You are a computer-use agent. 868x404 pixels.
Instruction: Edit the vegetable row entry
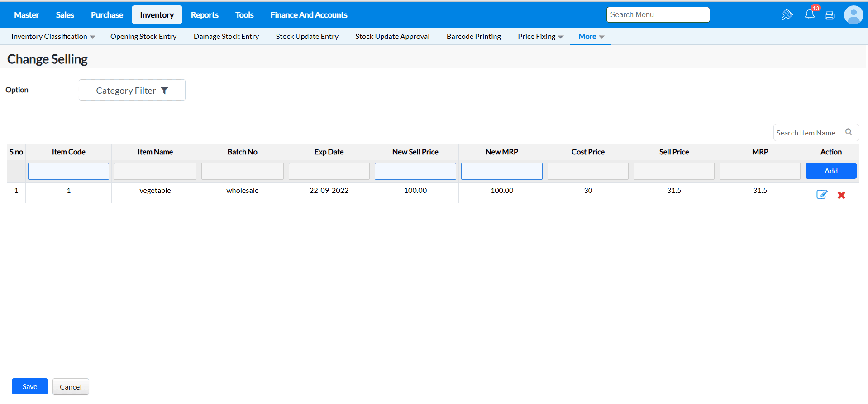point(821,195)
